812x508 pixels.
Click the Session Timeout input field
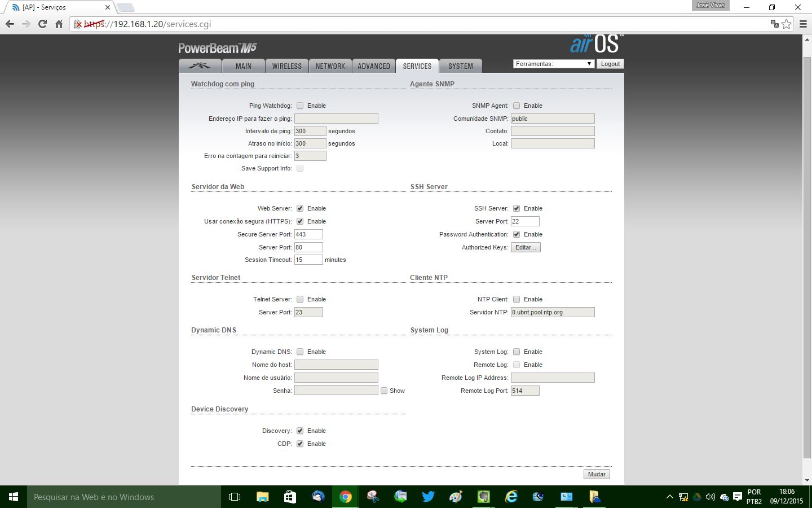pyautogui.click(x=308, y=260)
